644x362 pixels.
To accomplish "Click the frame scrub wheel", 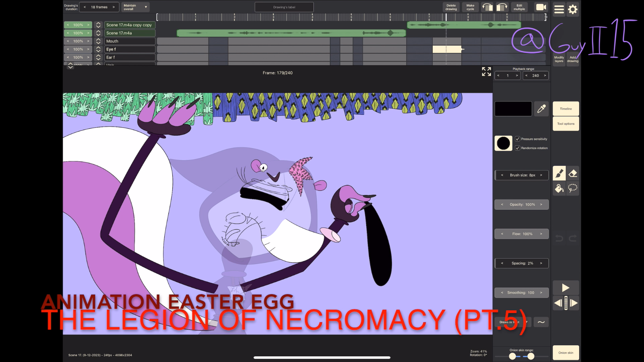I will coord(566,303).
